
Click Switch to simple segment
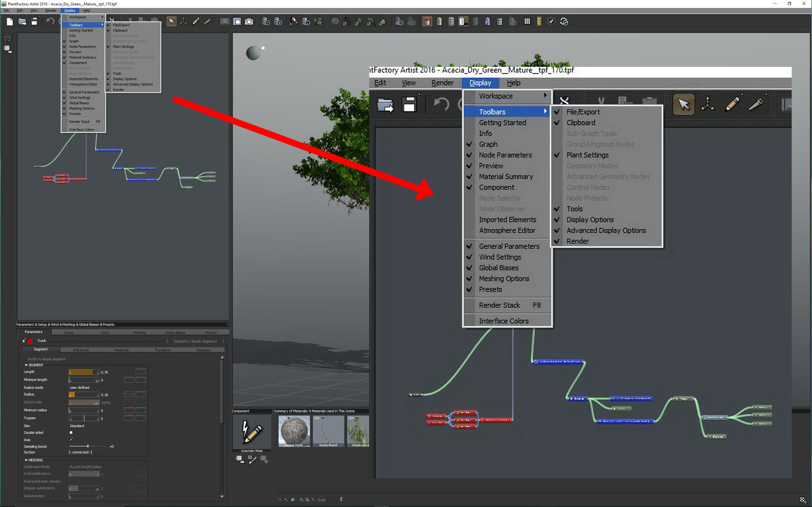point(46,359)
